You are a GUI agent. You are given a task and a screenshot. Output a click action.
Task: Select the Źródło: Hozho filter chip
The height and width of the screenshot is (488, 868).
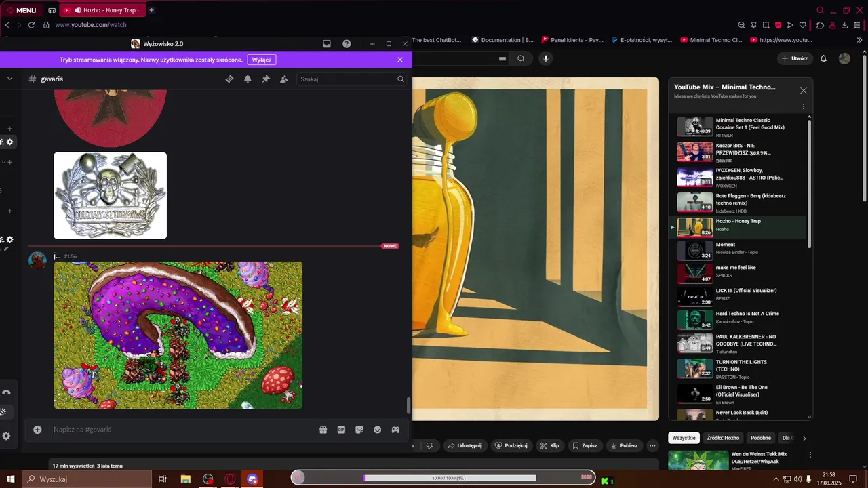click(724, 438)
